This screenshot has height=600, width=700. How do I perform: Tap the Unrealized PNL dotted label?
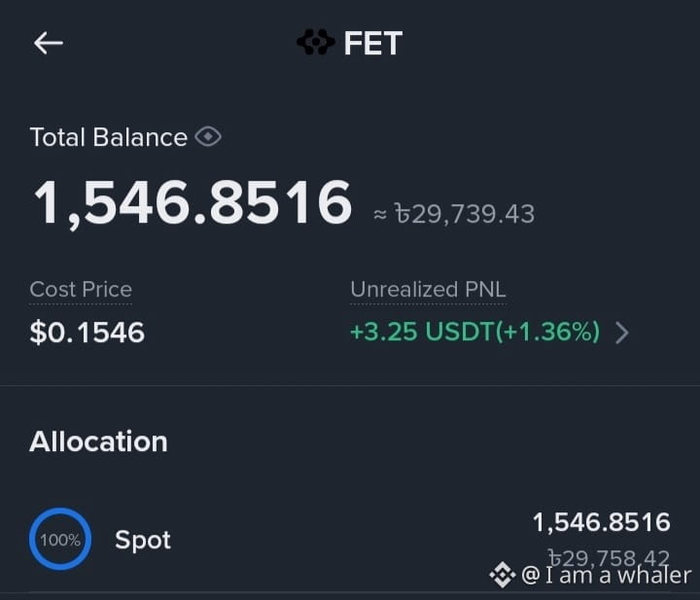tap(428, 289)
